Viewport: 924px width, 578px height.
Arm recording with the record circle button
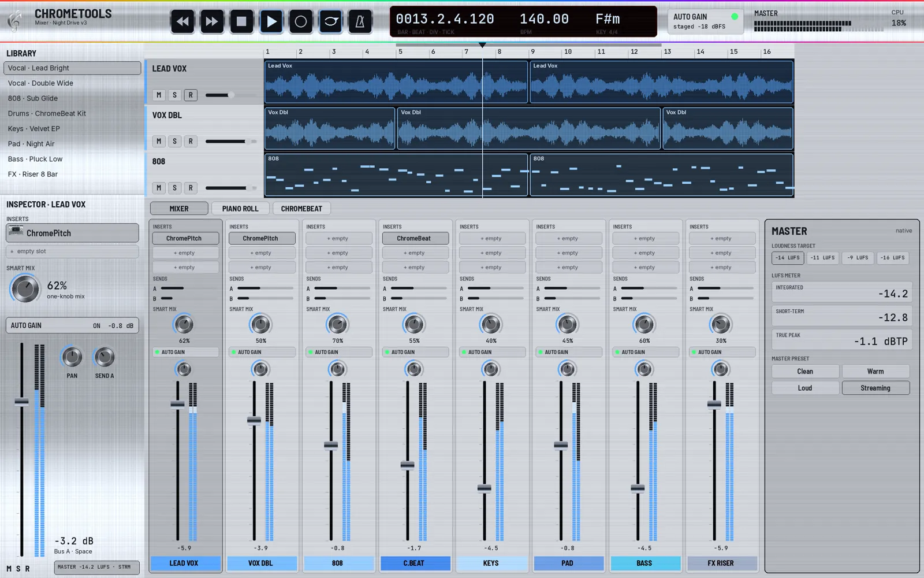(301, 22)
